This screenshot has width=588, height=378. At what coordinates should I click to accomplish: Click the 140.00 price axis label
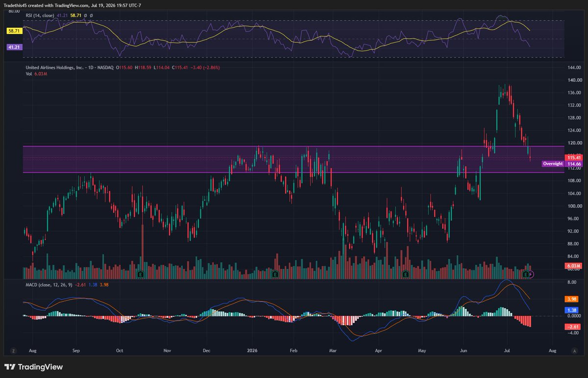point(574,80)
